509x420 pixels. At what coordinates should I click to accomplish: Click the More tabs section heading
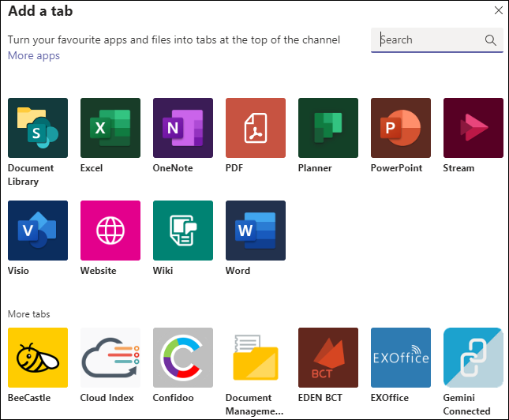click(x=29, y=314)
